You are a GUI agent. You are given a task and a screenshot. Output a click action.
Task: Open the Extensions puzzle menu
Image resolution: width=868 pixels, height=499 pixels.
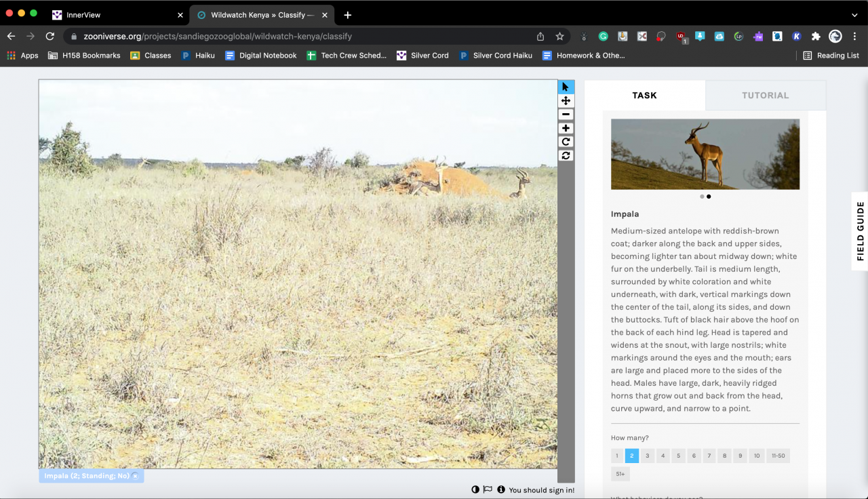[x=816, y=36]
